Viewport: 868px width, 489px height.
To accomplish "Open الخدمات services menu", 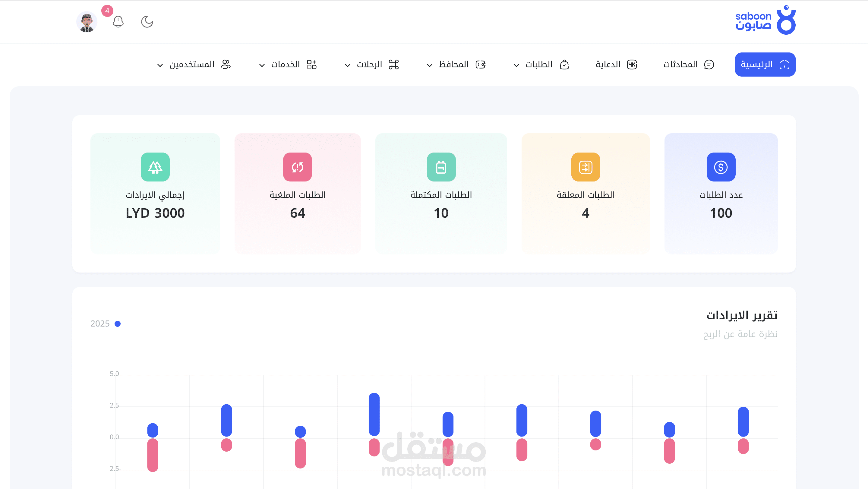I will point(288,65).
